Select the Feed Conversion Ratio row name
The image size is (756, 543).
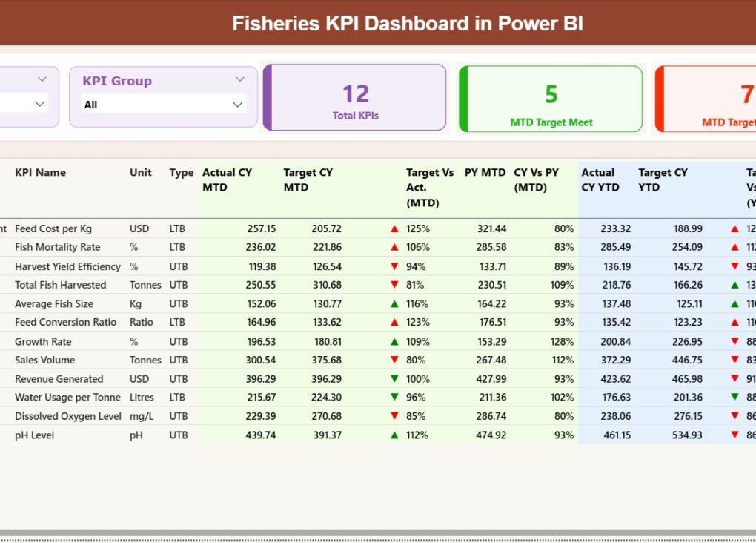tap(65, 322)
